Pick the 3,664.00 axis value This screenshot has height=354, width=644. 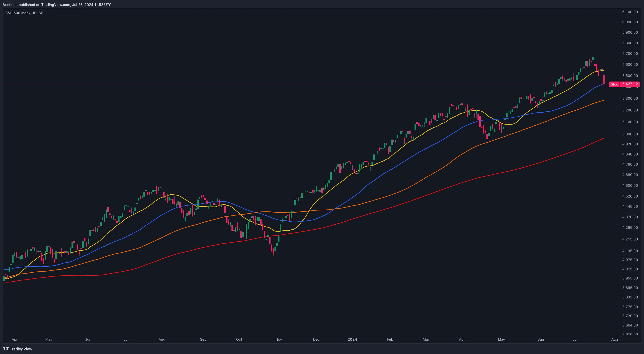pos(630,325)
